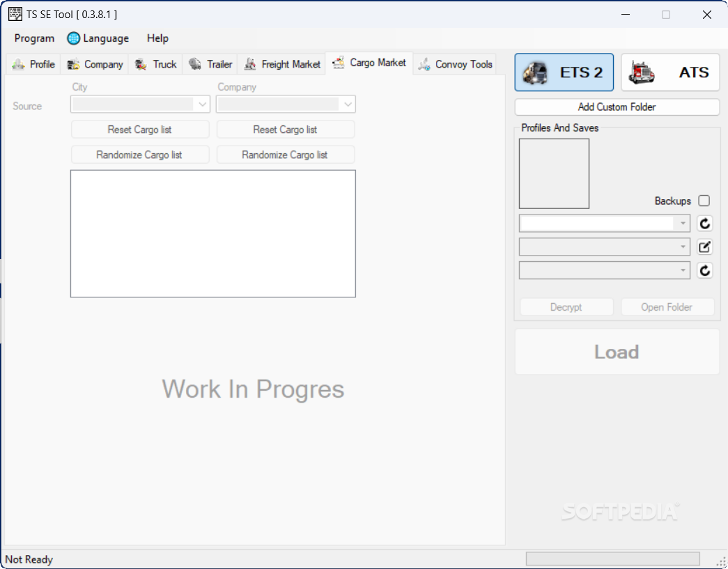This screenshot has width=728, height=569.
Task: Select the Cargo Market tab
Action: [369, 63]
